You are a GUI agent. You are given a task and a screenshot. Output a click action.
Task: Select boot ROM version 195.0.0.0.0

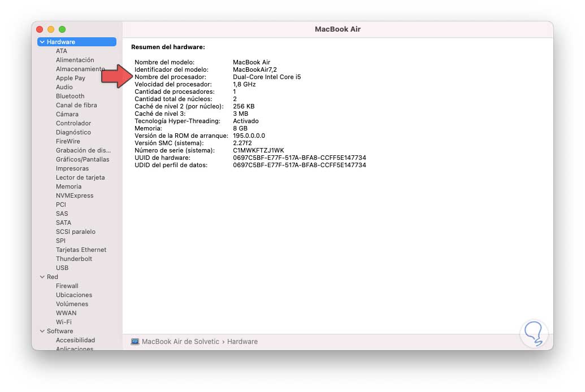[249, 136]
